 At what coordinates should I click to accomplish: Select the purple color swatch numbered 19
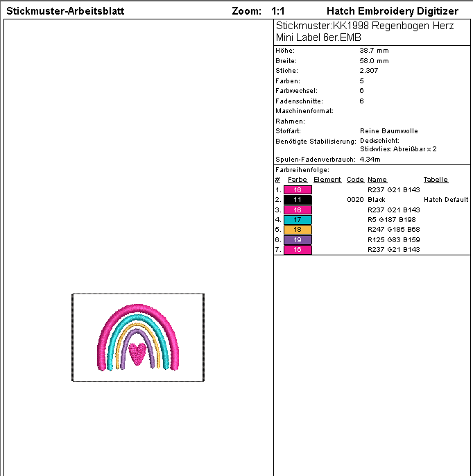click(298, 239)
